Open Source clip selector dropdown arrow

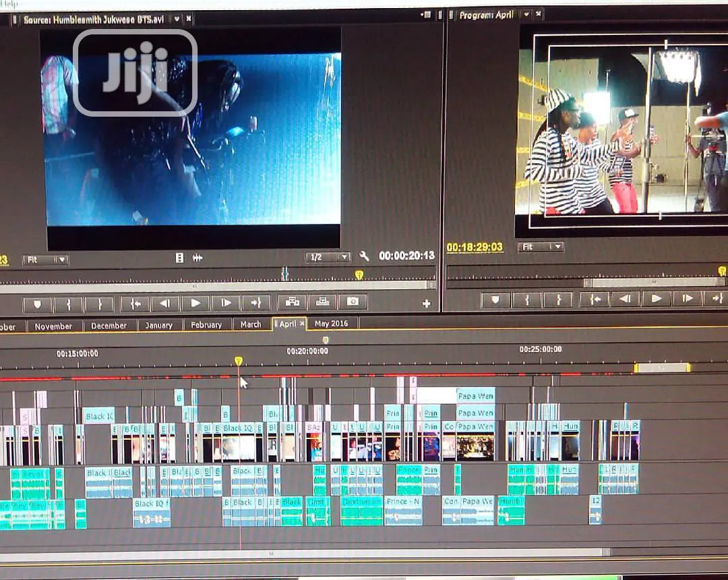(177, 19)
